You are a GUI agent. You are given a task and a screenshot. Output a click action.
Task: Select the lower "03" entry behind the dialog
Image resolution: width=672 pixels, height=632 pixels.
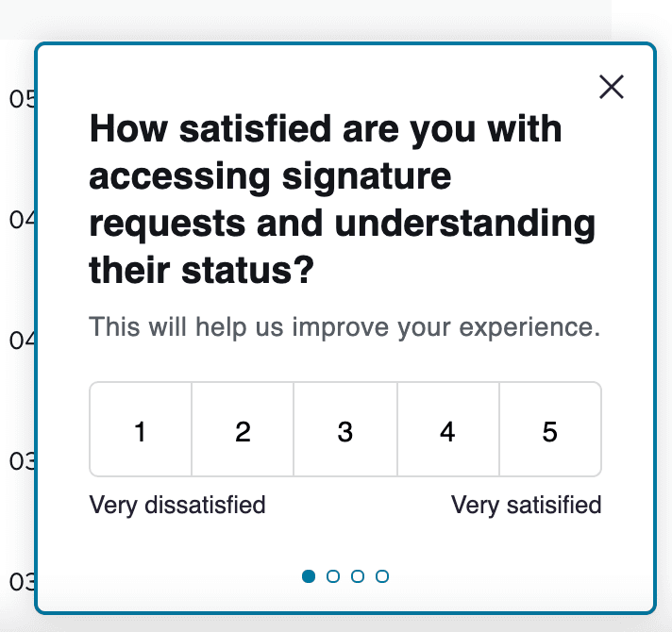[19, 581]
